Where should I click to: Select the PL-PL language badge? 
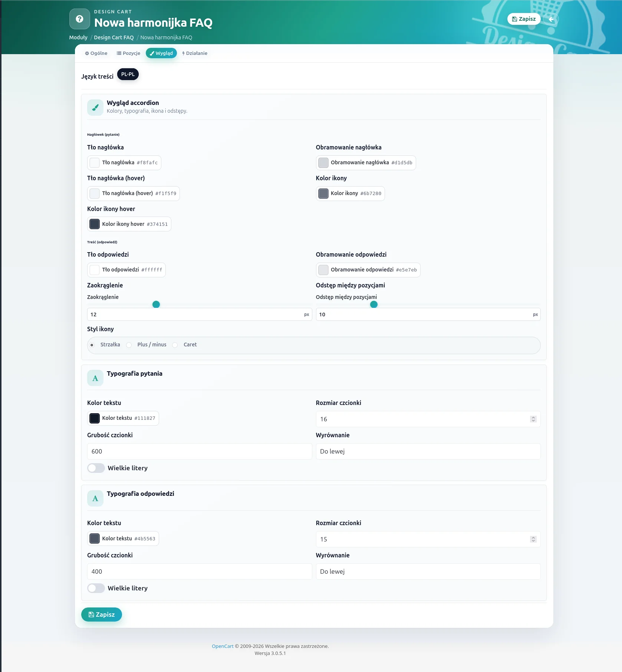pos(128,74)
